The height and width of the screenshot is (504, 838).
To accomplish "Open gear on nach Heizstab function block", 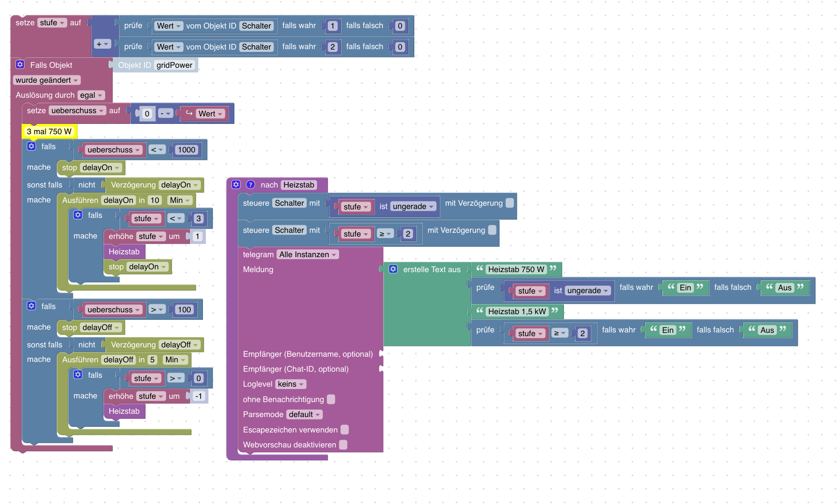I will pos(236,185).
